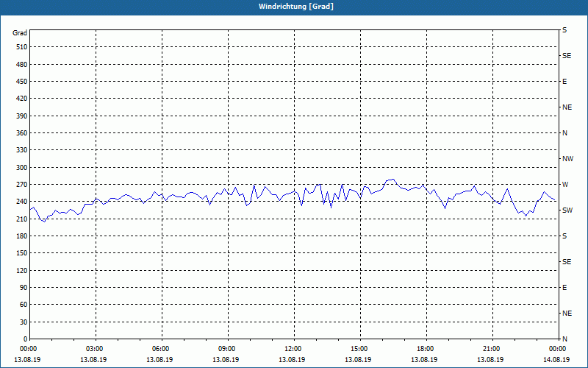Click the 360 degree axis label
This screenshot has width=588, height=368.
(22, 133)
